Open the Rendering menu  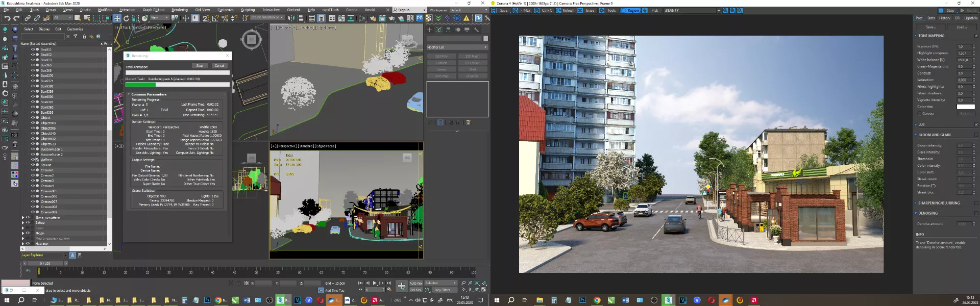pyautogui.click(x=180, y=10)
